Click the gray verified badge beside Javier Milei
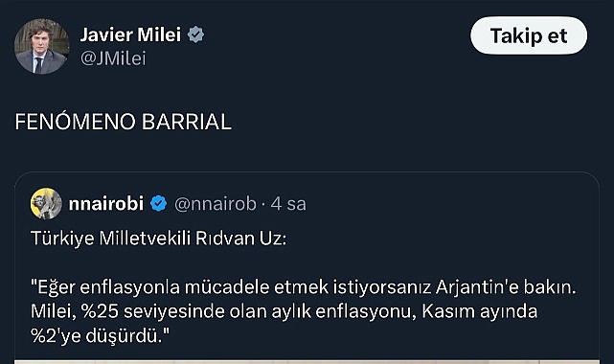 pyautogui.click(x=195, y=34)
